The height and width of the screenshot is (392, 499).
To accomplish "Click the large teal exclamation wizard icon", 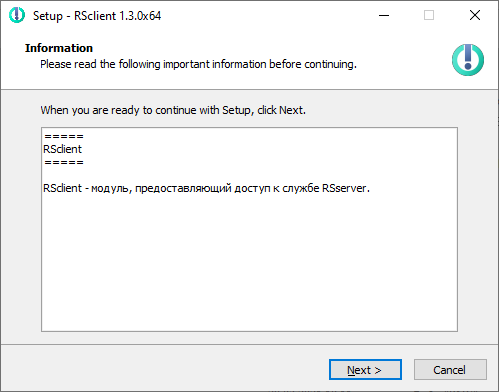I will (468, 60).
